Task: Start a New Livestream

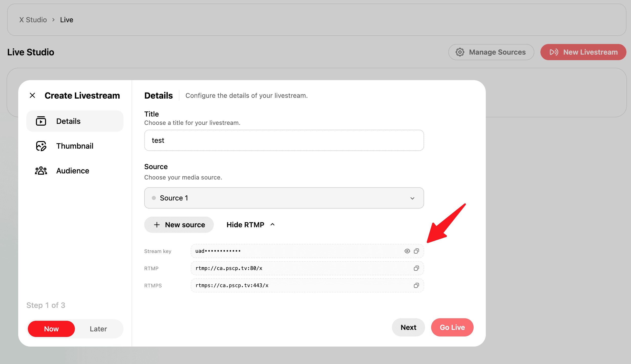Action: click(583, 52)
